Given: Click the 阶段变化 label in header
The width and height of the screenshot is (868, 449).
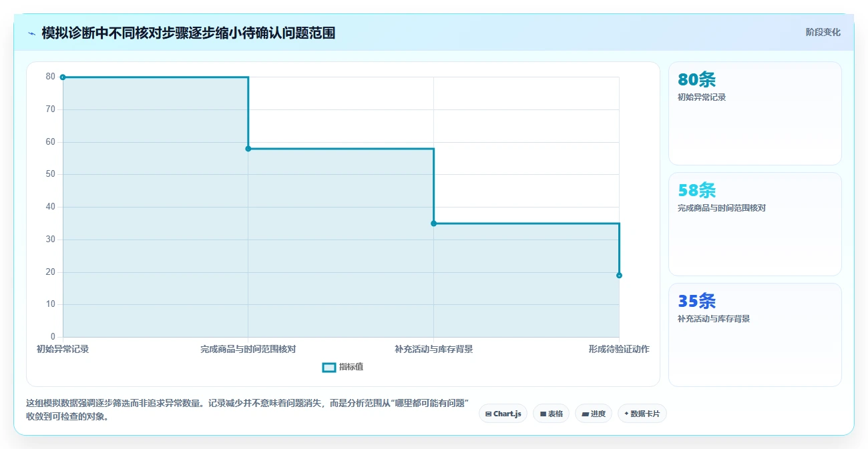Looking at the screenshot, I should coord(823,32).
